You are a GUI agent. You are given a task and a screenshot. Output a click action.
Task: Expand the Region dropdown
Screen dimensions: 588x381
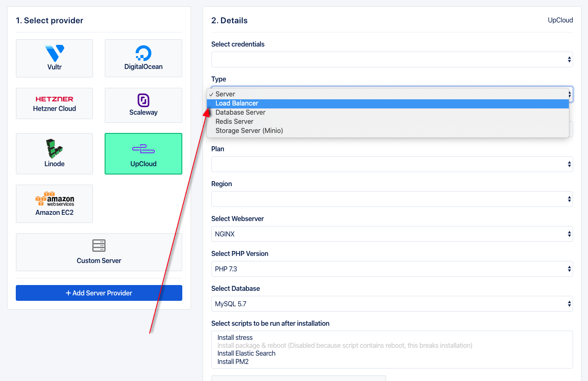click(392, 199)
